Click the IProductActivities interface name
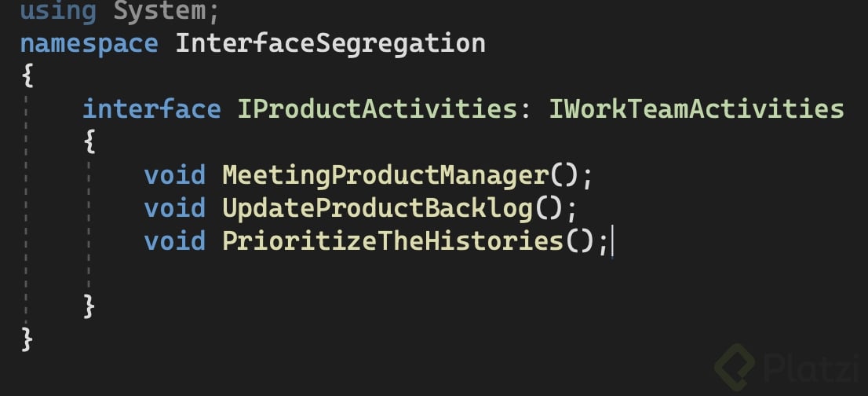 pyautogui.click(x=377, y=108)
